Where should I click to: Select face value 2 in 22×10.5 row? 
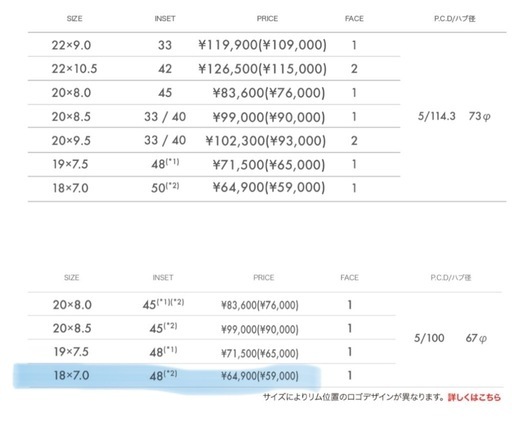click(x=354, y=69)
